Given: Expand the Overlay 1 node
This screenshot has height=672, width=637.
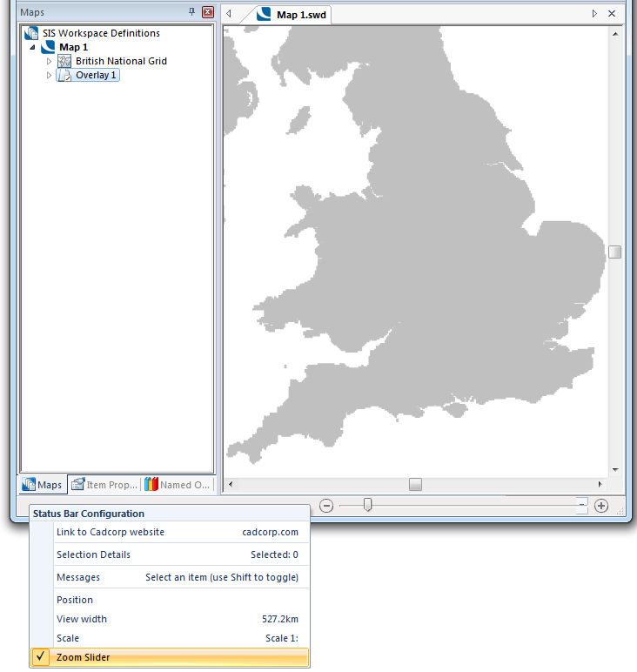Looking at the screenshot, I should [x=50, y=75].
